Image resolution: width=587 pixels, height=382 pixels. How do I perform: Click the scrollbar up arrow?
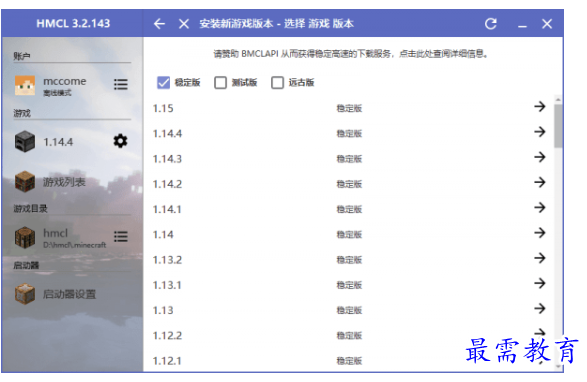(558, 100)
